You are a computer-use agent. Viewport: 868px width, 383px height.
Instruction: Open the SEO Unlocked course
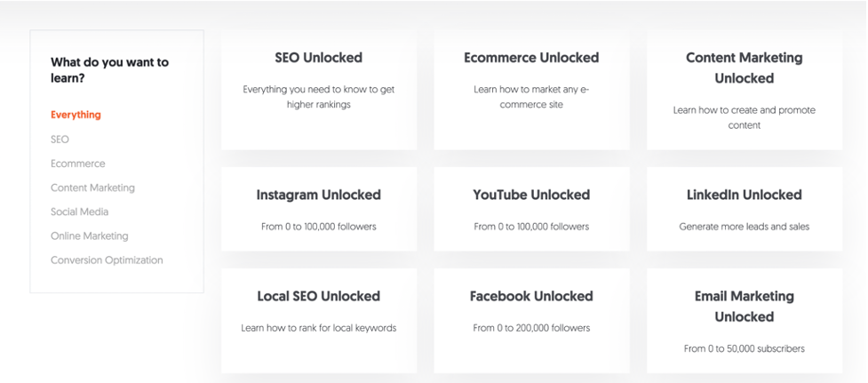[318, 58]
